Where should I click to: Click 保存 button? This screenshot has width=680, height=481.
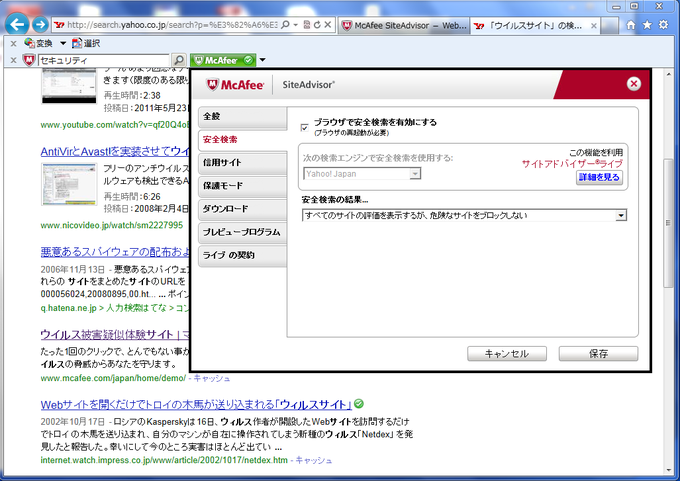[x=598, y=353]
